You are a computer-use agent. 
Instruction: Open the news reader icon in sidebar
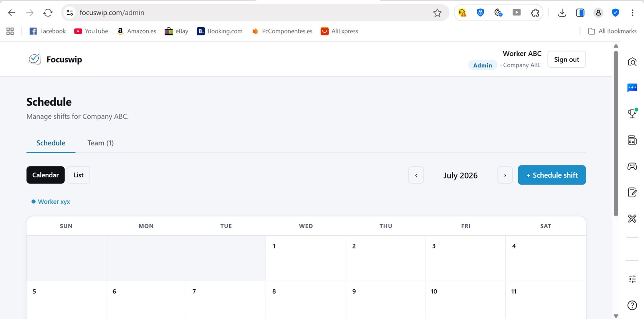[x=632, y=140]
